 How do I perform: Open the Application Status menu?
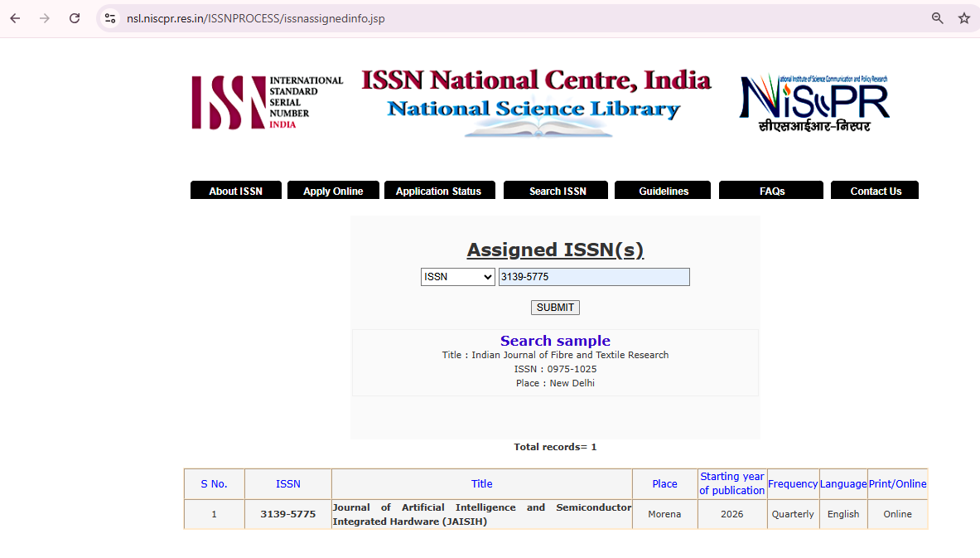click(x=439, y=191)
